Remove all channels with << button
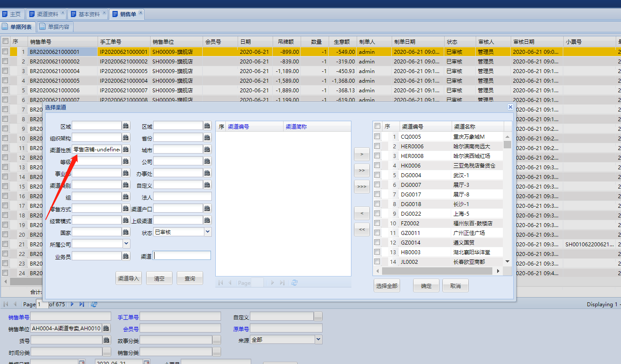Viewport: 621px width, 364px height. (362, 229)
